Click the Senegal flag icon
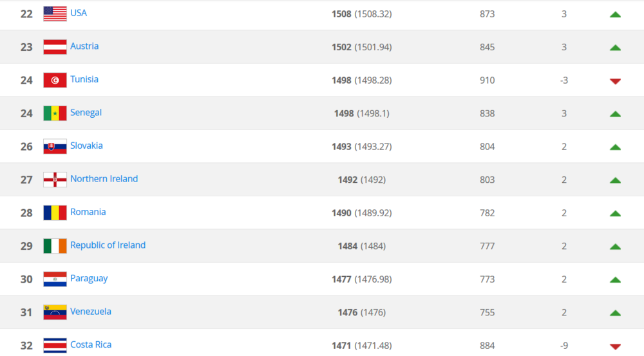This screenshot has height=356, width=644. [55, 113]
